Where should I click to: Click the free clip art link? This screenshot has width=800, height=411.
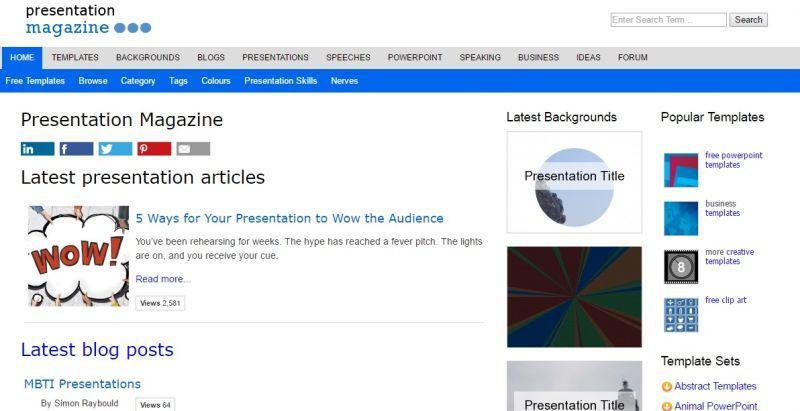[726, 300]
